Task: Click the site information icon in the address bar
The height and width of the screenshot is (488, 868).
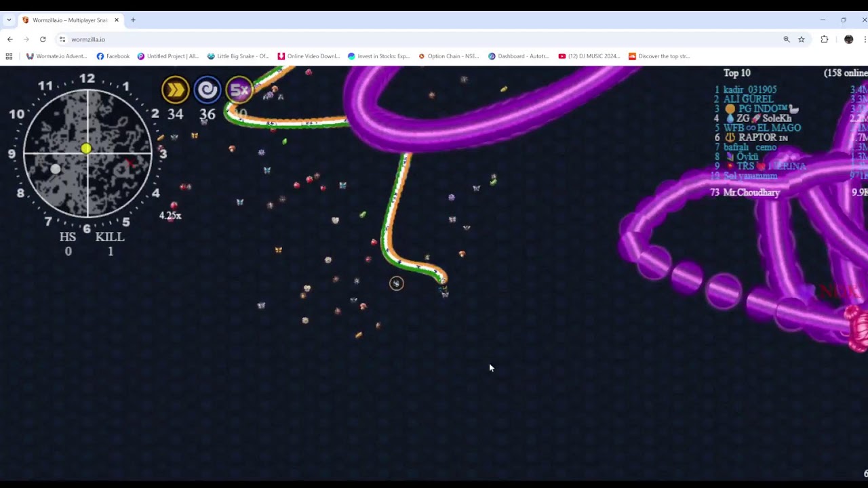Action: [x=62, y=39]
